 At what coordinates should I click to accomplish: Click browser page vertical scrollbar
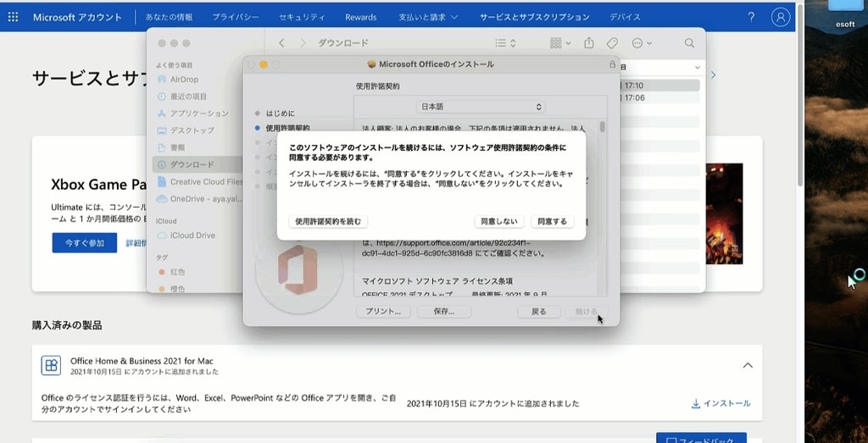(800, 94)
